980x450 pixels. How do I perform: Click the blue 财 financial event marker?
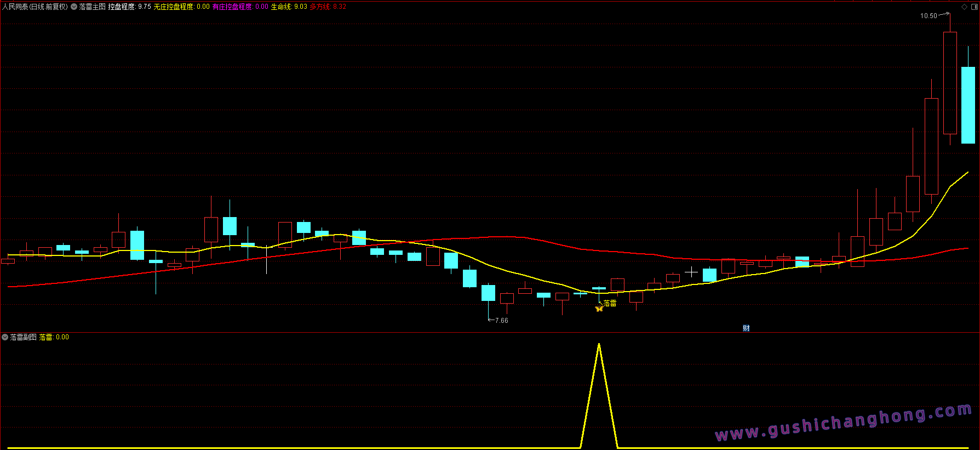pyautogui.click(x=746, y=328)
